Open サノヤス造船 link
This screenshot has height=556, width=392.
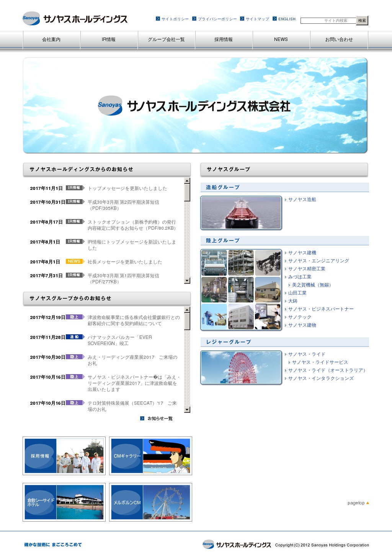coord(302,200)
